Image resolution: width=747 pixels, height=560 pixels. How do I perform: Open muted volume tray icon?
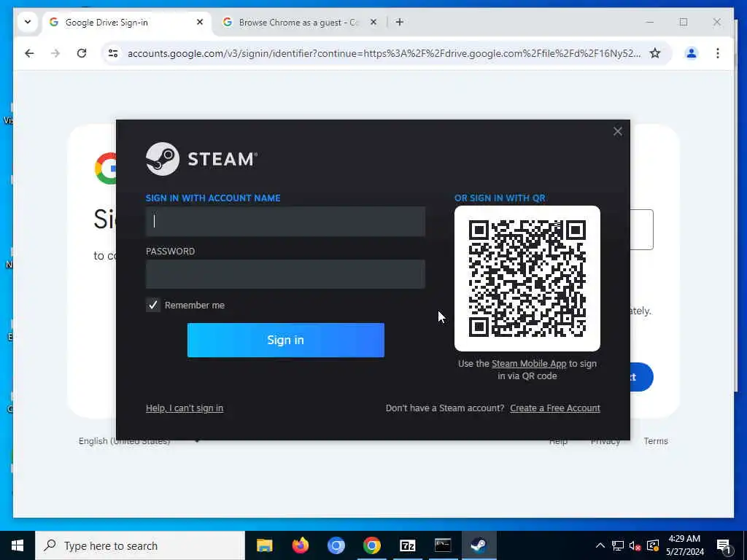point(635,545)
